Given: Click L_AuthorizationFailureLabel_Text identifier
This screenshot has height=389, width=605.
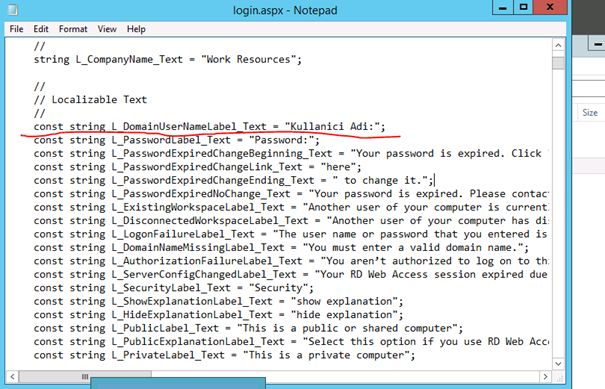Looking at the screenshot, I should 207,261.
